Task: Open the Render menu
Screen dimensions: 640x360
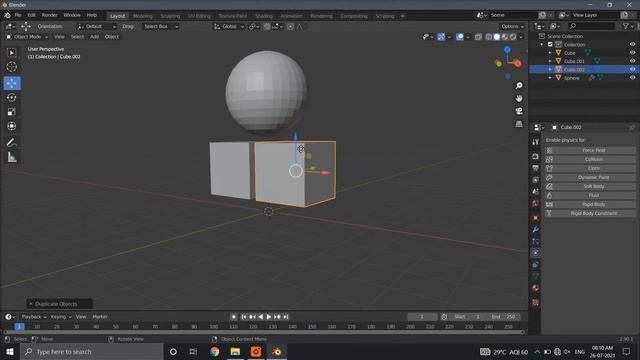Action: [50, 15]
